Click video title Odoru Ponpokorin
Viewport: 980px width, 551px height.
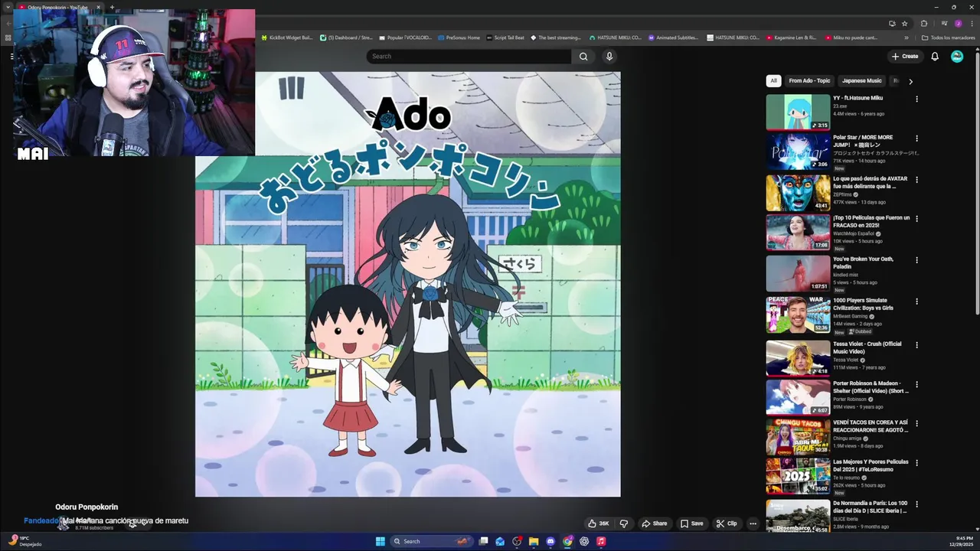tap(87, 507)
